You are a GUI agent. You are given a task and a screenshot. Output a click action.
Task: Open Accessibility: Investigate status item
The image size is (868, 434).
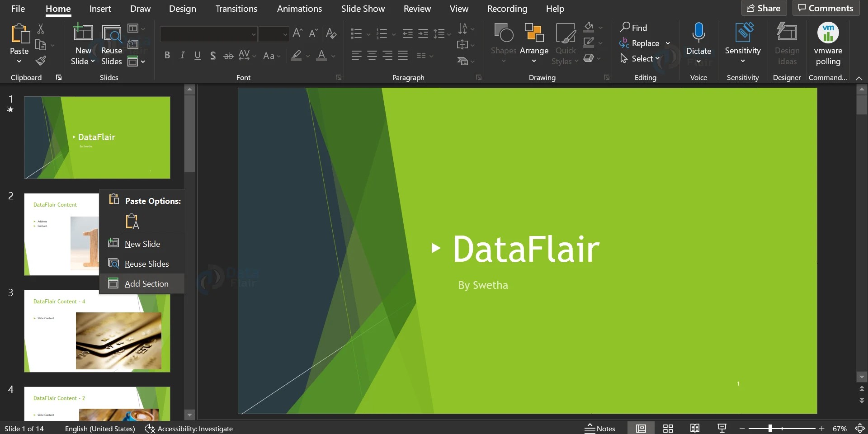189,429
